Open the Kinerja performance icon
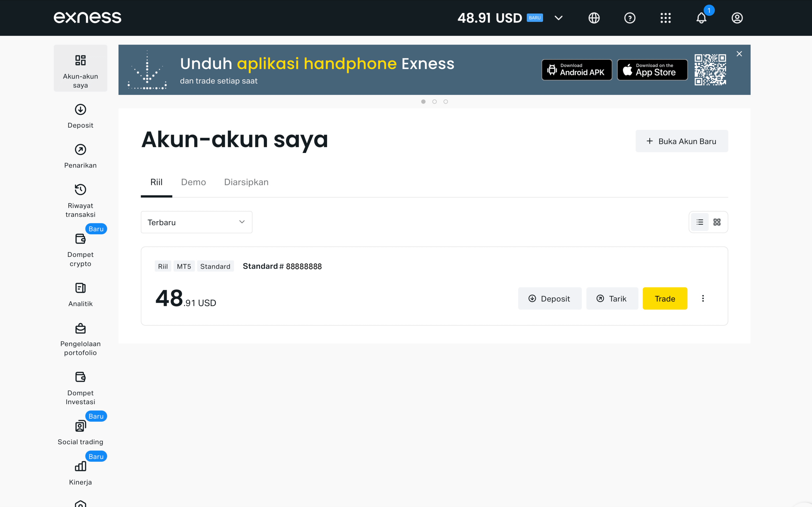Image resolution: width=812 pixels, height=507 pixels. [x=80, y=466]
